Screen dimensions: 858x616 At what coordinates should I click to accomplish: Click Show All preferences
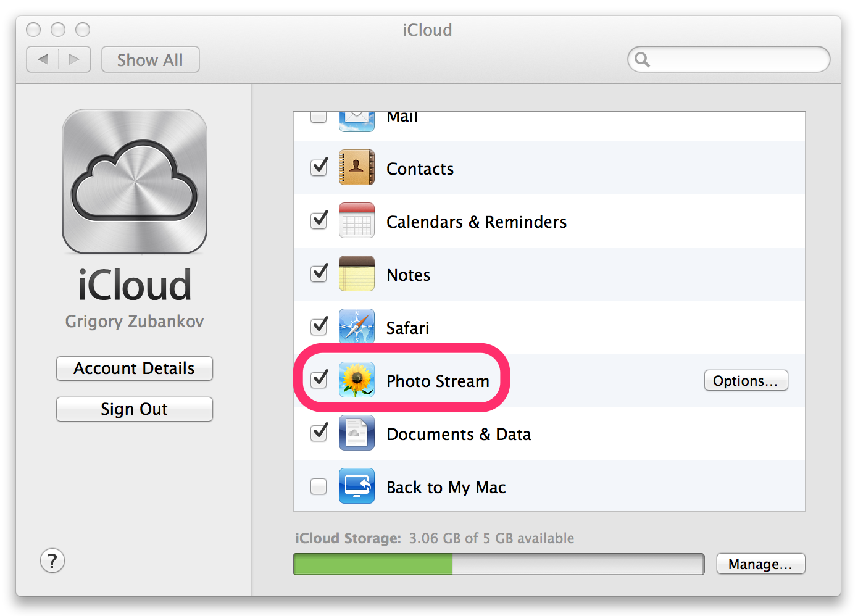point(150,60)
